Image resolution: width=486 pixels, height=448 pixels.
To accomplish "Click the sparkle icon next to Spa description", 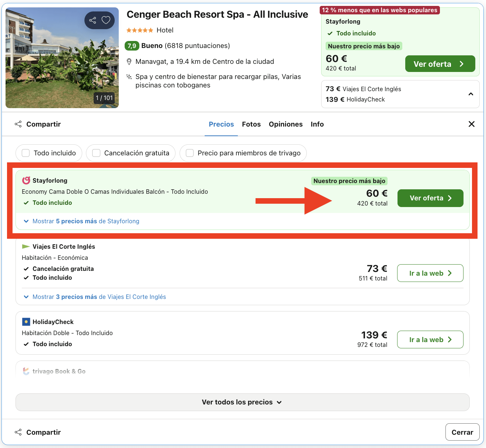I will click(129, 77).
